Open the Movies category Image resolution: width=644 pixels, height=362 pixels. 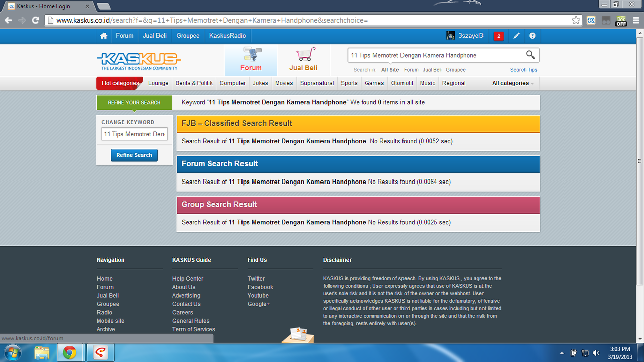tap(284, 83)
